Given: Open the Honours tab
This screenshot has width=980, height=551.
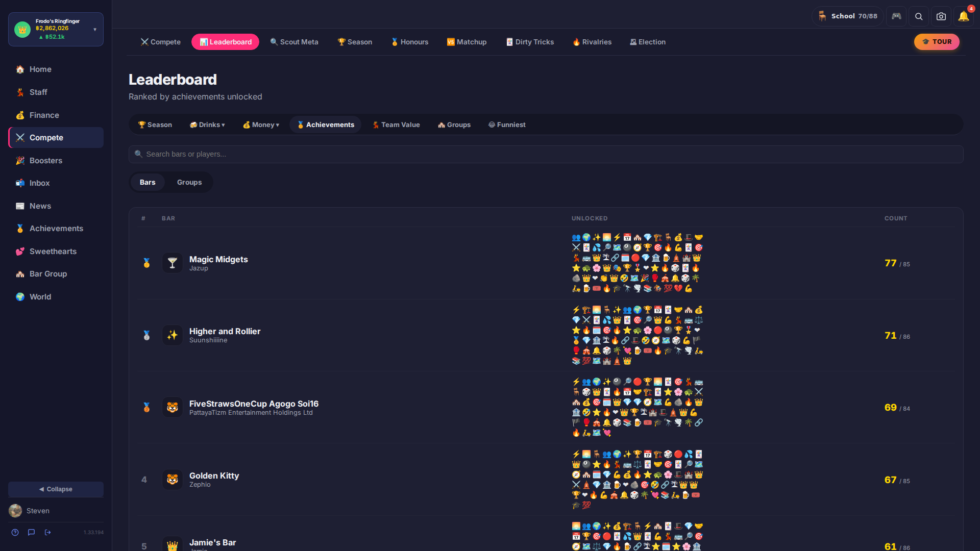Looking at the screenshot, I should [x=409, y=42].
